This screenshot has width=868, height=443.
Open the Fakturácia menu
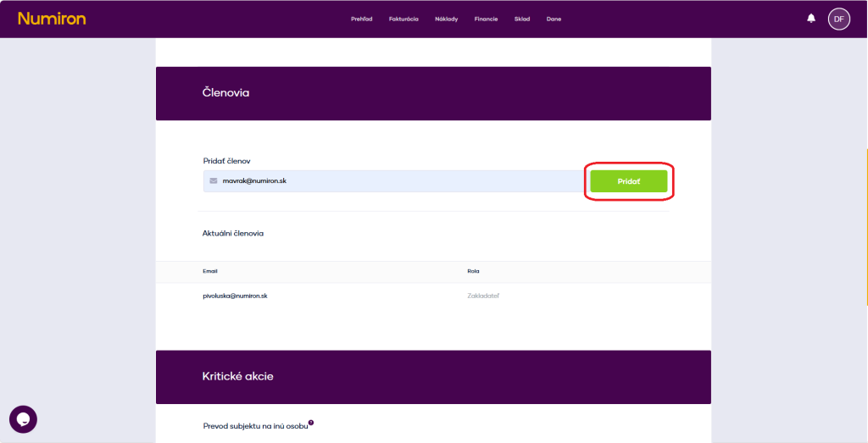coord(403,19)
